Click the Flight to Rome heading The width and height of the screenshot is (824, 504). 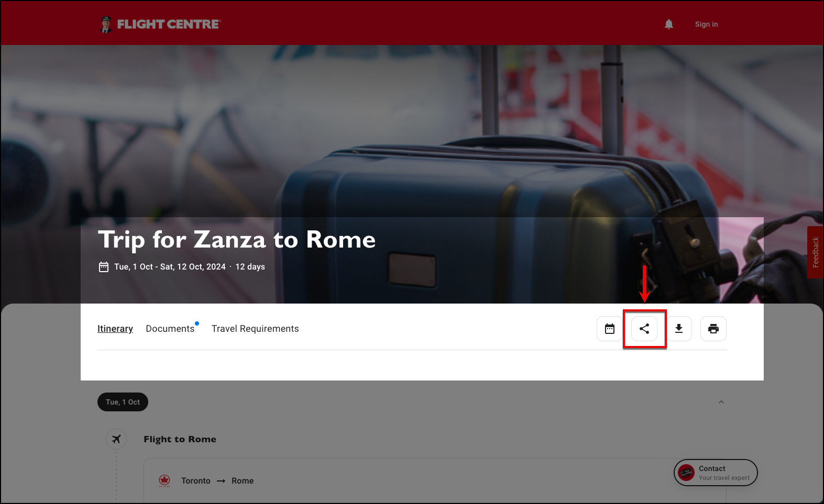[x=180, y=439]
